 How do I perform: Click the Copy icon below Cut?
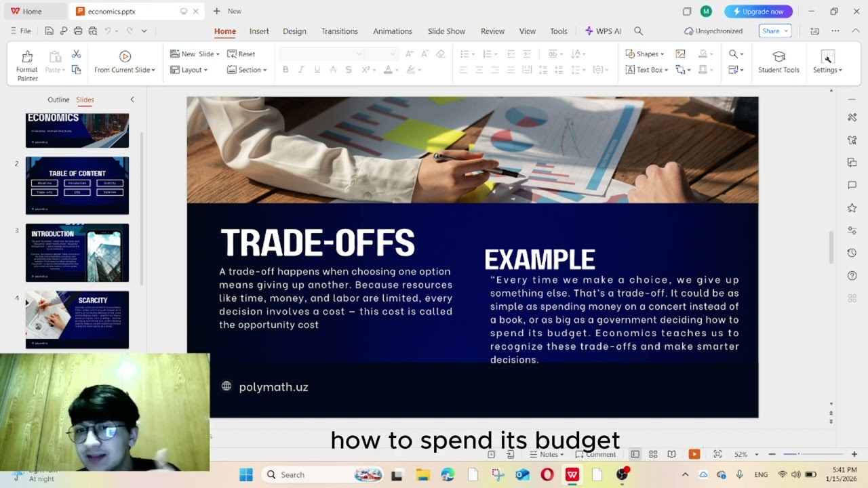coord(76,70)
